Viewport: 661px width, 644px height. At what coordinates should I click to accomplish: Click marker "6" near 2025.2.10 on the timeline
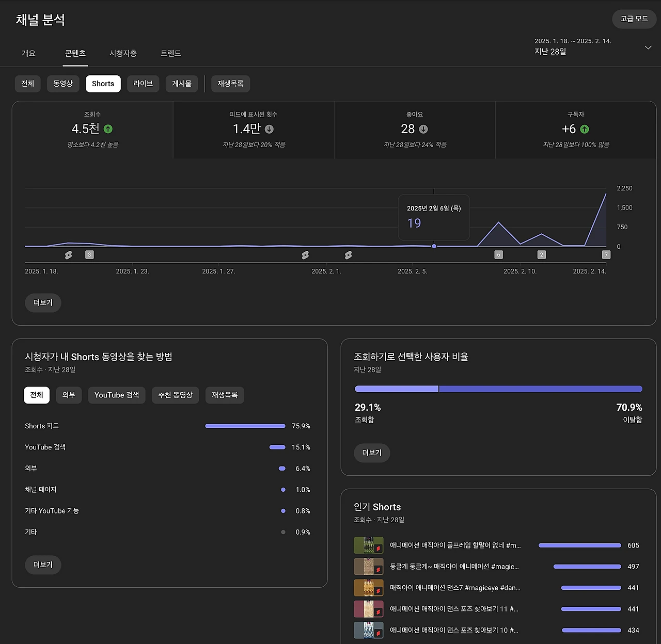(x=498, y=254)
